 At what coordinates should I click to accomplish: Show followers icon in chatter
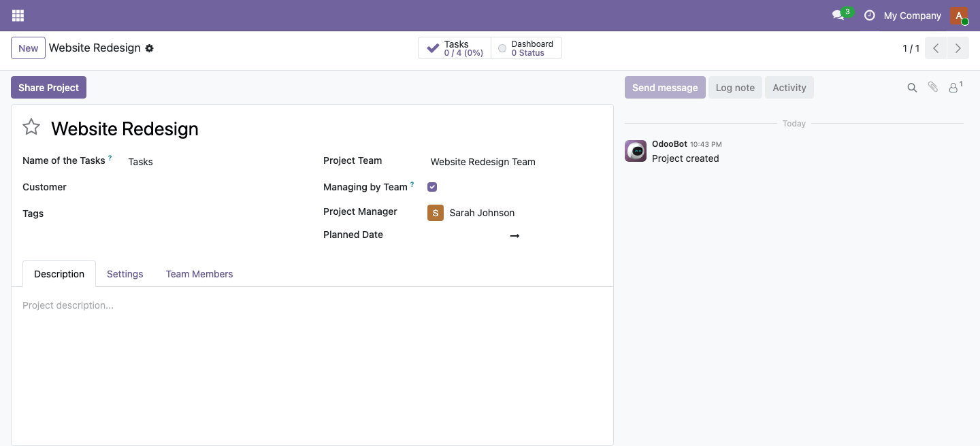pyautogui.click(x=955, y=87)
